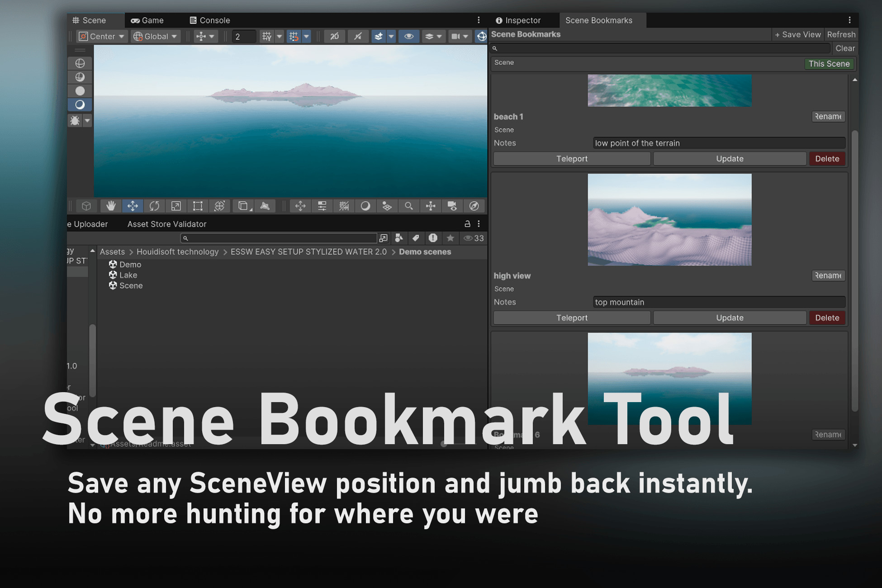Click the lock icon of Project panel
This screenshot has width=882, height=588.
click(x=467, y=224)
